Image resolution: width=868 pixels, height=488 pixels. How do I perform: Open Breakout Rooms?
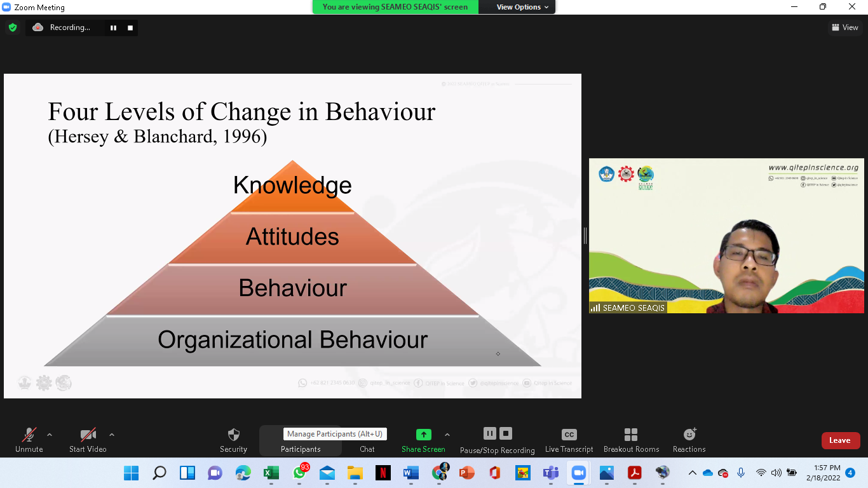tap(631, 440)
